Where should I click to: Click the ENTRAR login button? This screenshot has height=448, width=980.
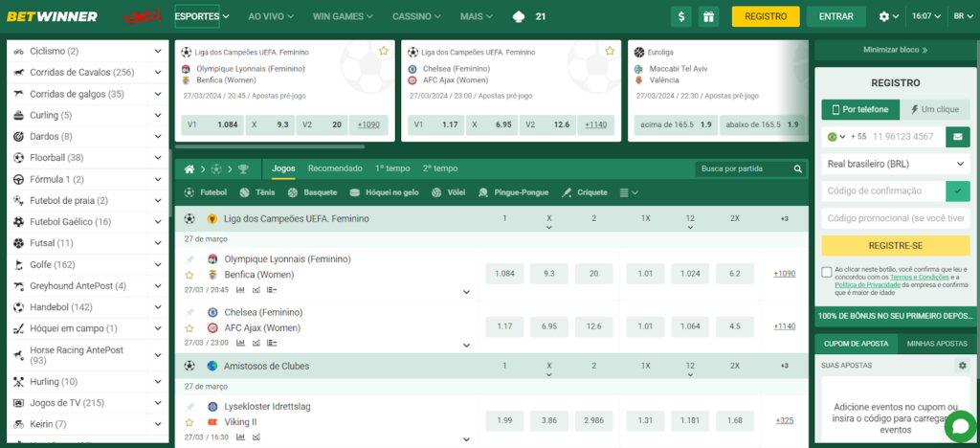click(x=836, y=17)
